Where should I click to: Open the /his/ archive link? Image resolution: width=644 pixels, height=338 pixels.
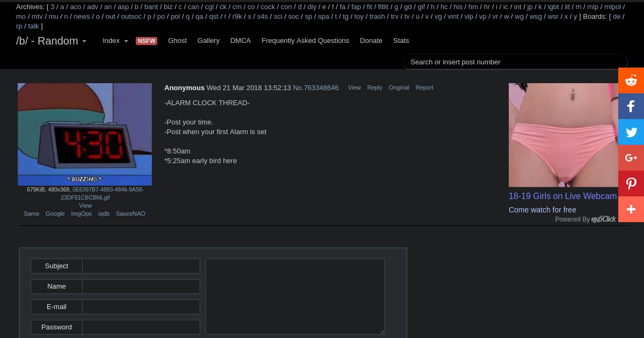pos(458,7)
